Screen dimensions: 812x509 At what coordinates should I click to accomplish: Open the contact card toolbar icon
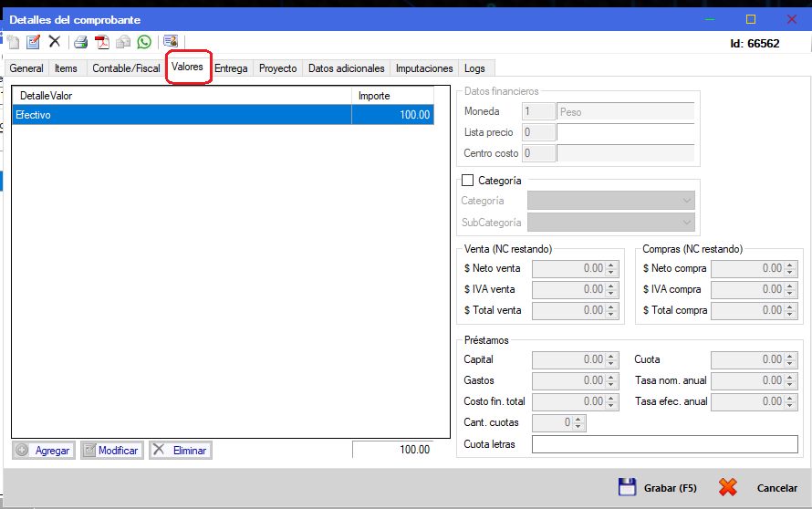coord(171,41)
